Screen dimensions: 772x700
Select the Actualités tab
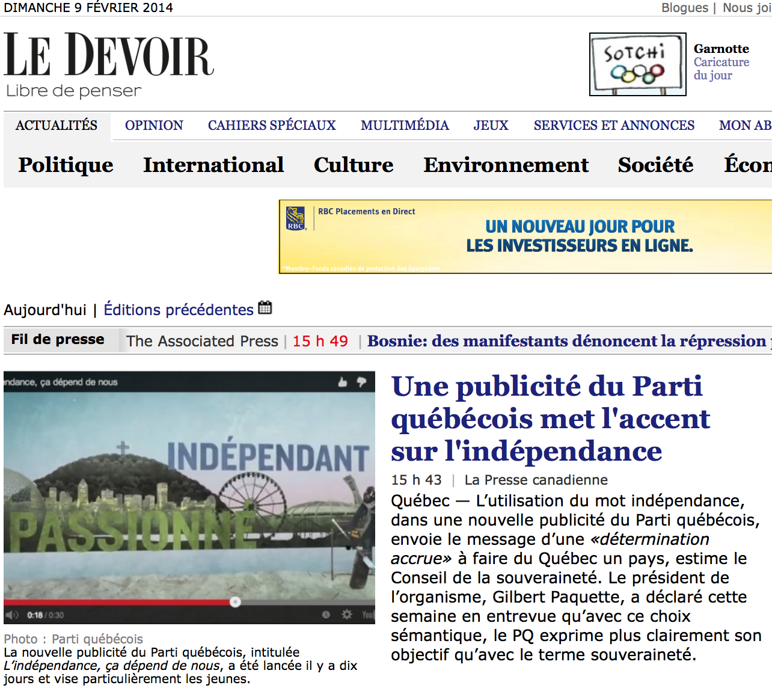point(57,126)
